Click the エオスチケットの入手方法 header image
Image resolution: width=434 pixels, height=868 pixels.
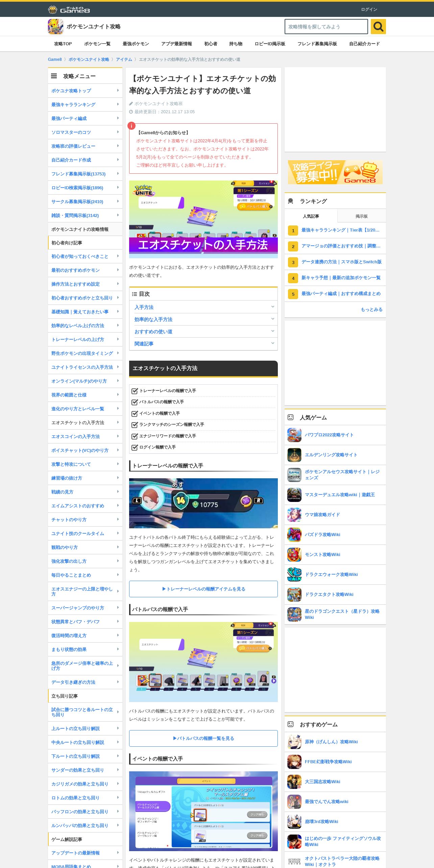pyautogui.click(x=203, y=219)
